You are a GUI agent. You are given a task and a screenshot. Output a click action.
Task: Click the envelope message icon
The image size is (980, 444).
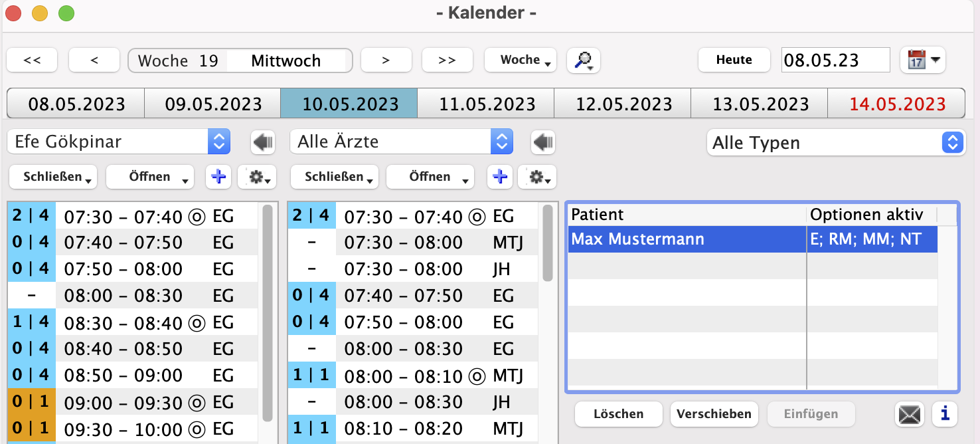pyautogui.click(x=910, y=414)
